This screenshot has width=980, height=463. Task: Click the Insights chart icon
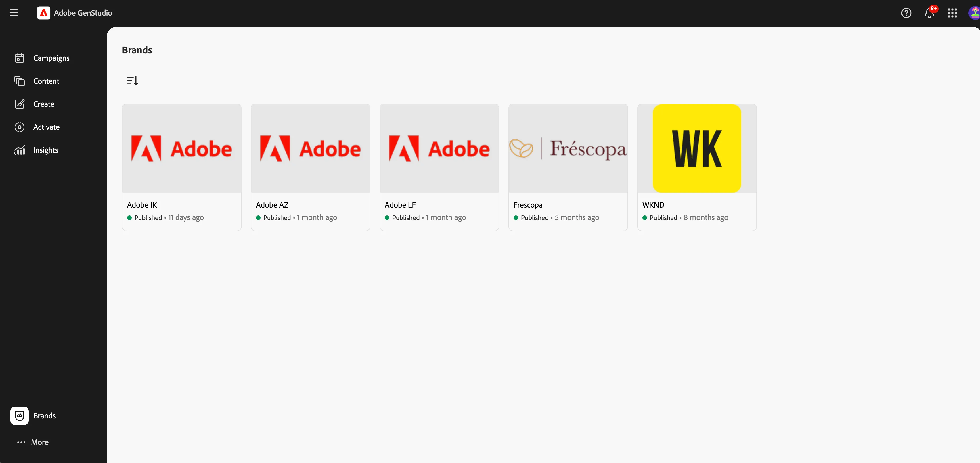tap(19, 150)
